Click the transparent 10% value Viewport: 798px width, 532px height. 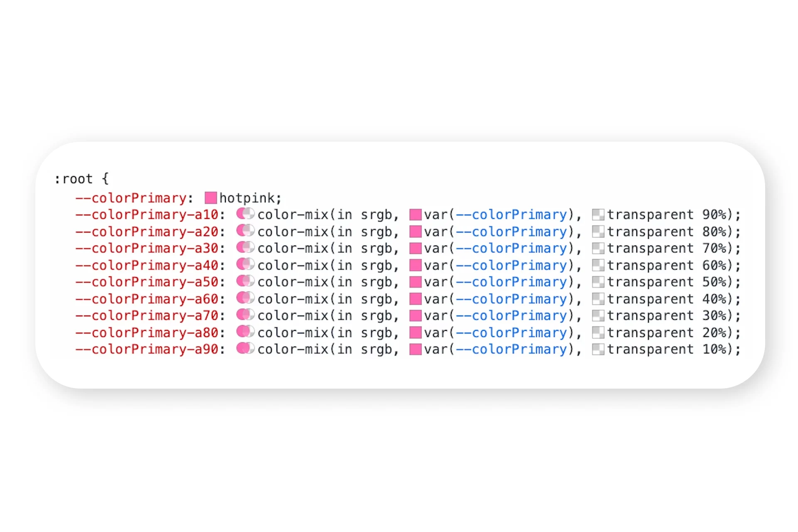click(667, 350)
